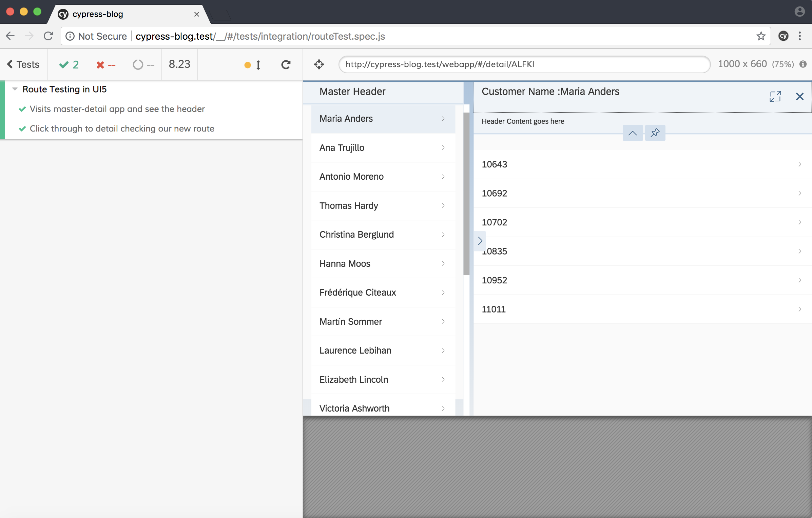The width and height of the screenshot is (812, 518).
Task: Click the Not Secure site info icon
Action: click(x=70, y=36)
